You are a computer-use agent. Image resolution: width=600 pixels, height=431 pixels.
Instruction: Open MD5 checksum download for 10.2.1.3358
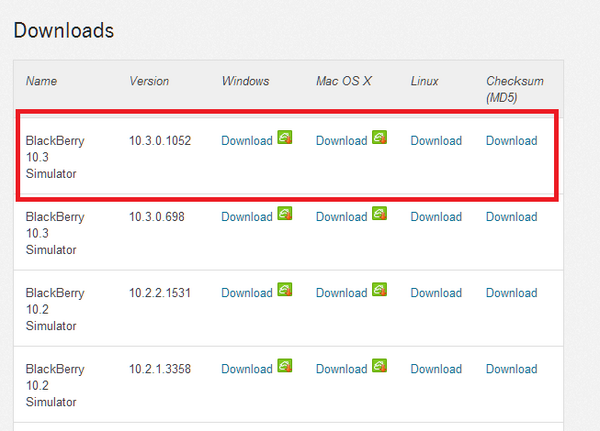tap(512, 369)
